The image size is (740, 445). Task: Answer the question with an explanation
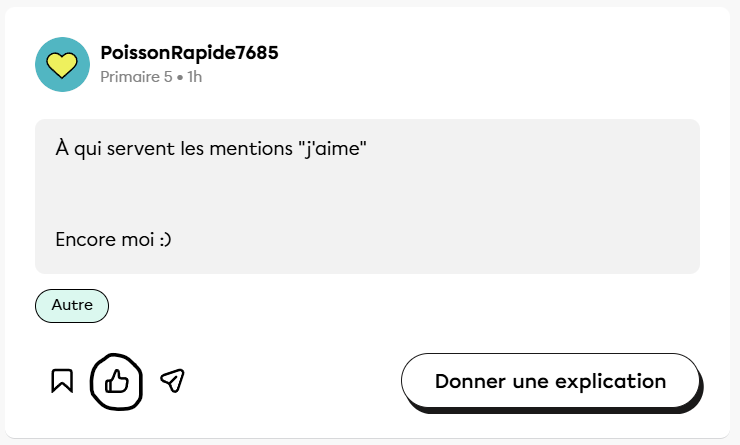click(x=550, y=381)
